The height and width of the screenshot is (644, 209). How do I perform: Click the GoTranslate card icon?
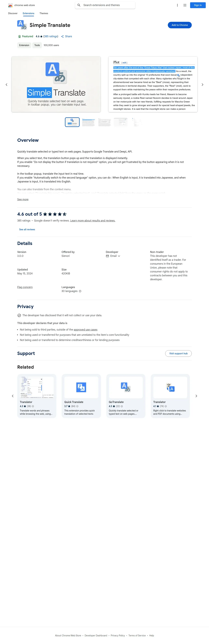(x=126, y=387)
